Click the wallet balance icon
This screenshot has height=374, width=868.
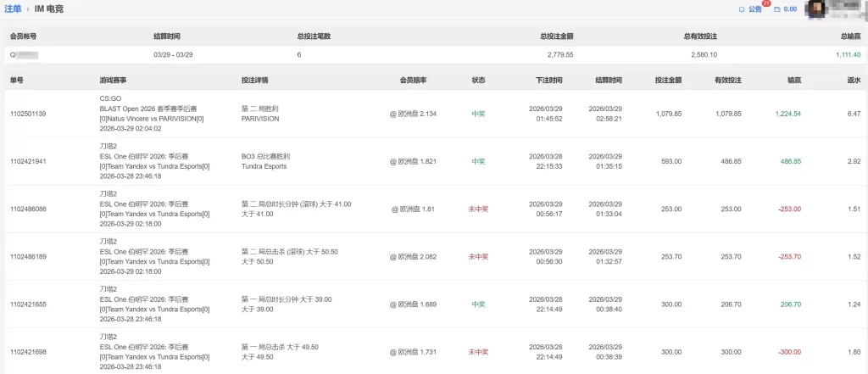point(776,9)
